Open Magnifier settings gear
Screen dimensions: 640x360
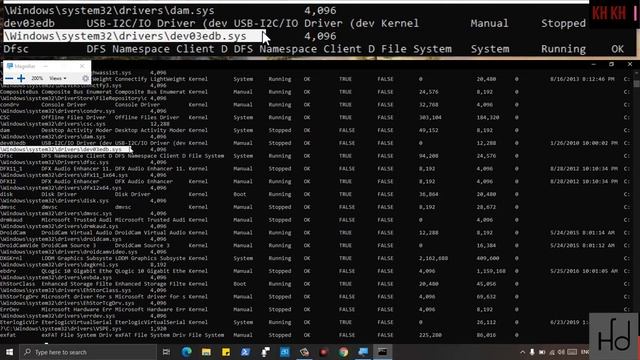(x=85, y=78)
